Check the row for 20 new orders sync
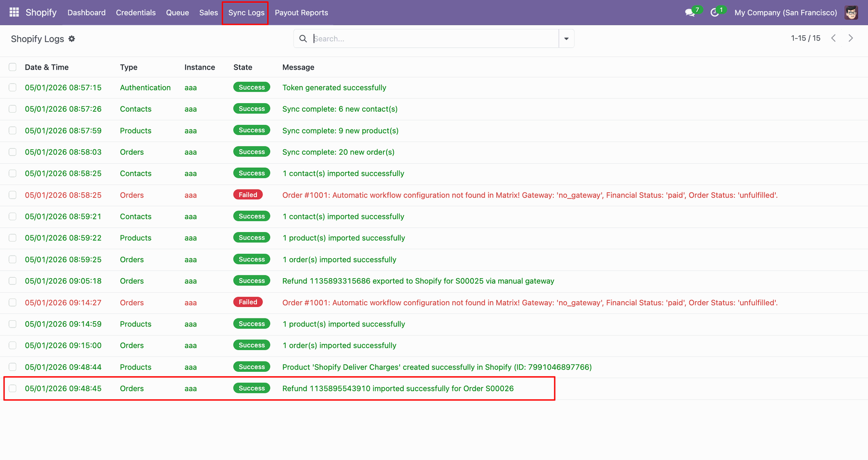Viewport: 868px width, 460px height. point(13,152)
